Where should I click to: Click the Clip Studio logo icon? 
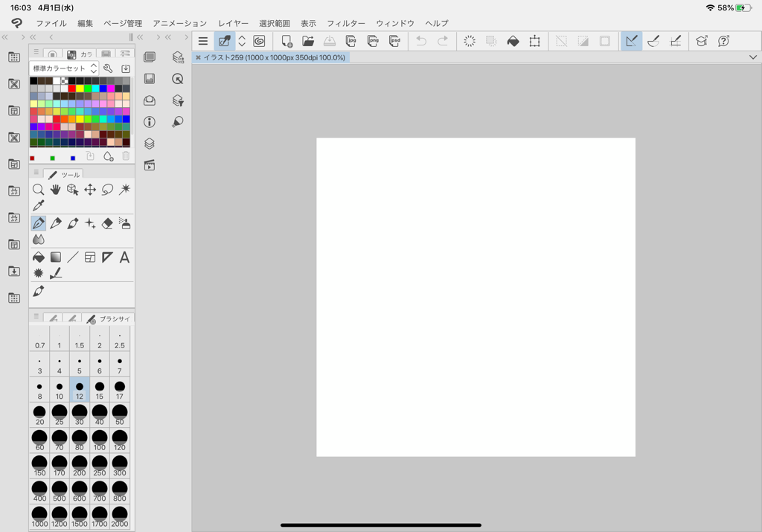[17, 23]
